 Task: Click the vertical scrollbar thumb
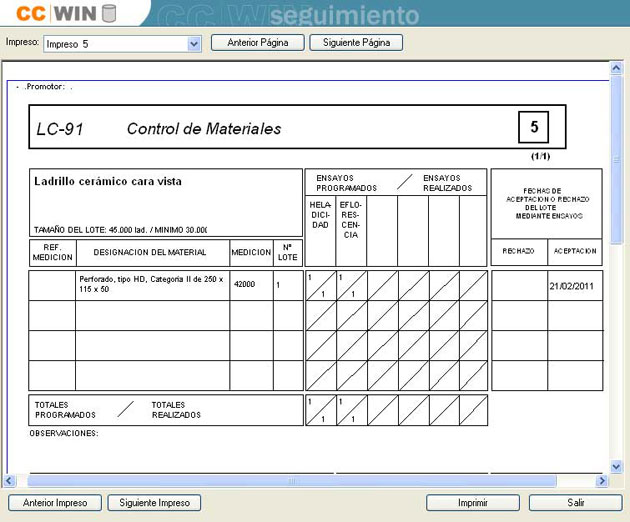(616, 159)
